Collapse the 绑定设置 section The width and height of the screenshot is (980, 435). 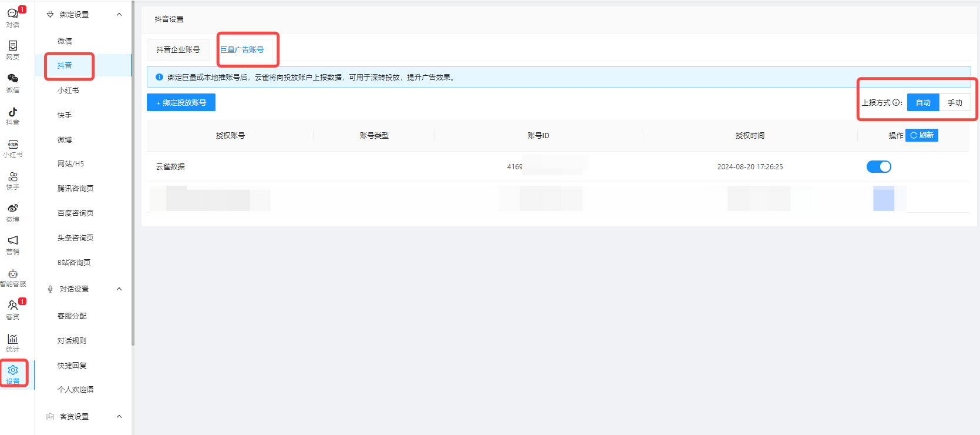[x=119, y=15]
